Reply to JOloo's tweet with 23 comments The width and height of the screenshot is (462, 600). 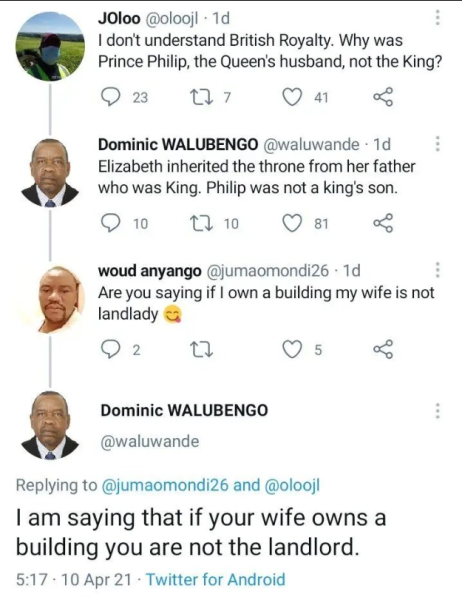point(111,97)
